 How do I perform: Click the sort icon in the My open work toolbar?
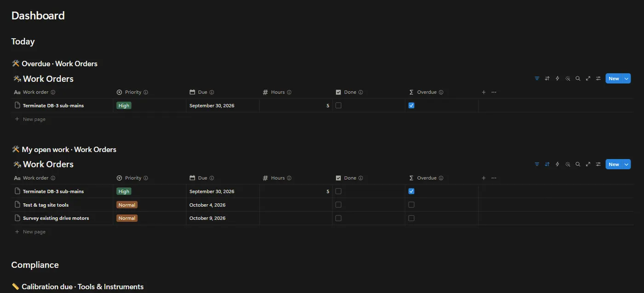(x=547, y=164)
